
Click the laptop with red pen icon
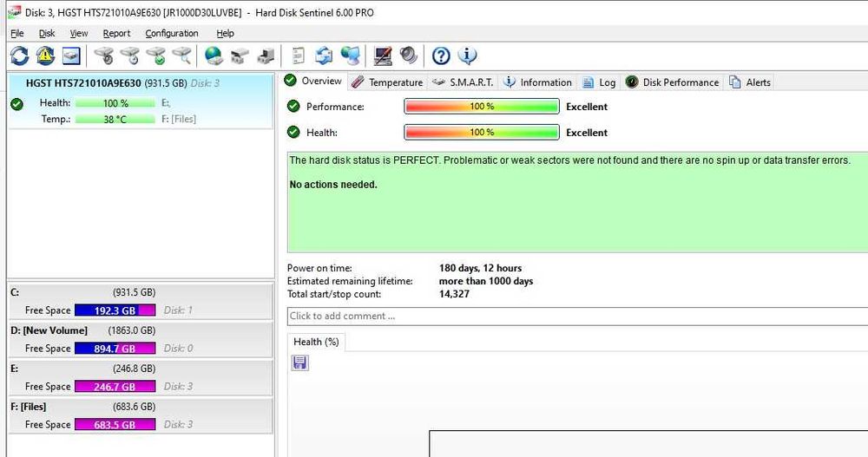[x=383, y=55]
